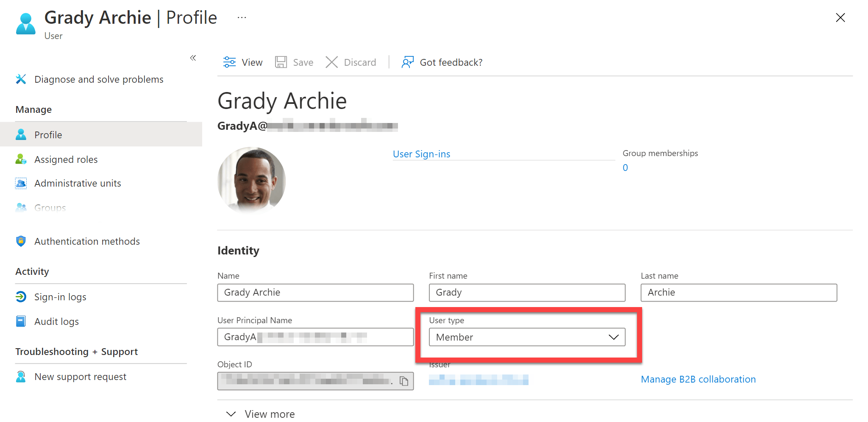Edit the Name field

tap(315, 293)
